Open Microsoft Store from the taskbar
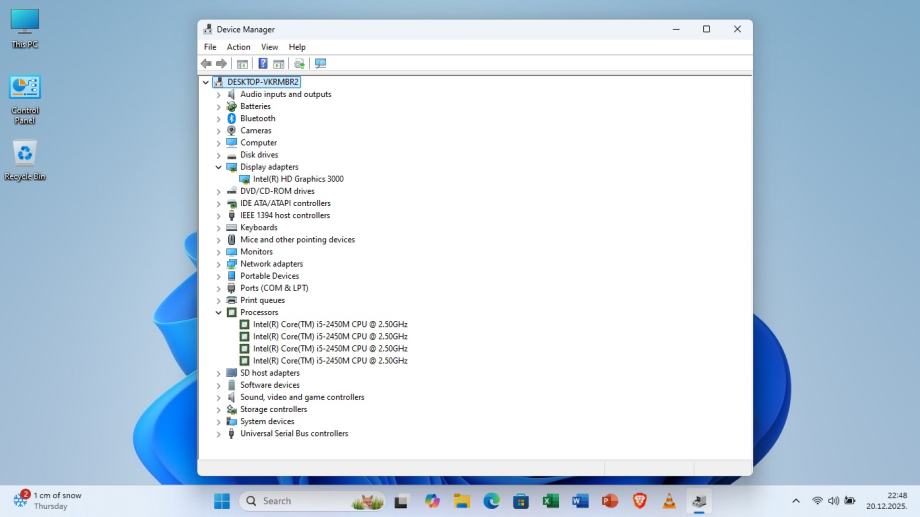920x517 pixels. tap(521, 501)
